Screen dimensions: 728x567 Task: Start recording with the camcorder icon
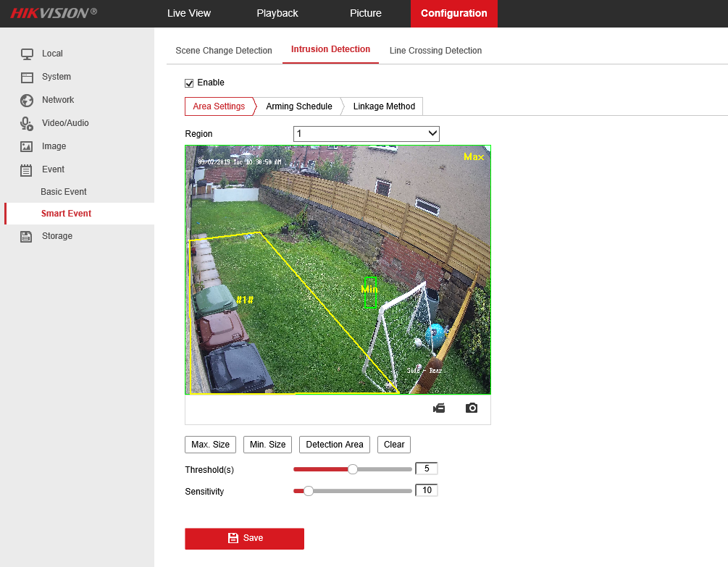tap(439, 408)
